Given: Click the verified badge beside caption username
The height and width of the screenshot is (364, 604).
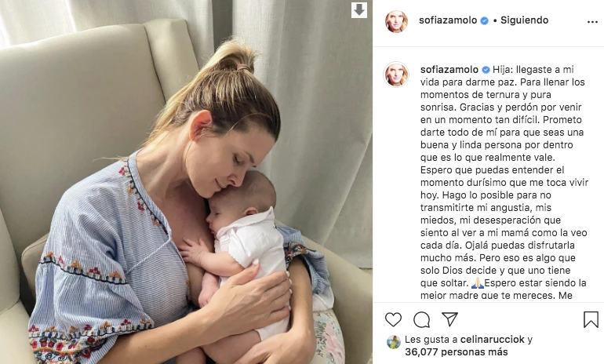Looking at the screenshot, I should [x=486, y=70].
